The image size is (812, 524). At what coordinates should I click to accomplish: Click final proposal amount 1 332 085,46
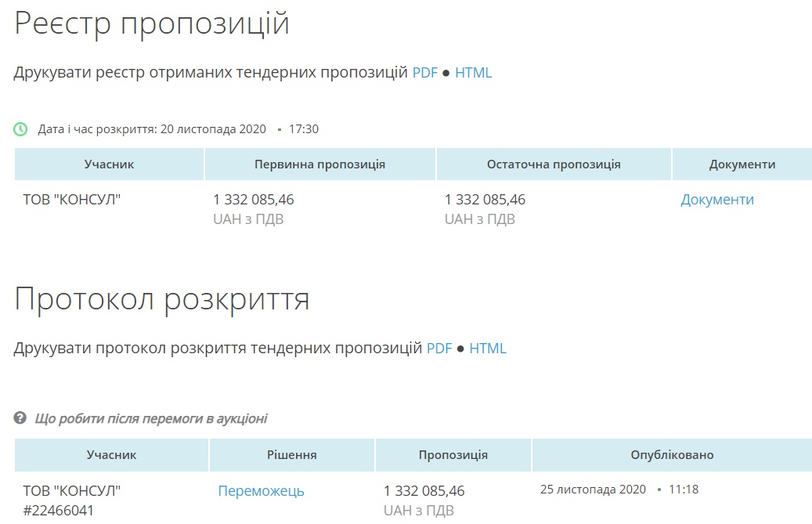pos(485,200)
